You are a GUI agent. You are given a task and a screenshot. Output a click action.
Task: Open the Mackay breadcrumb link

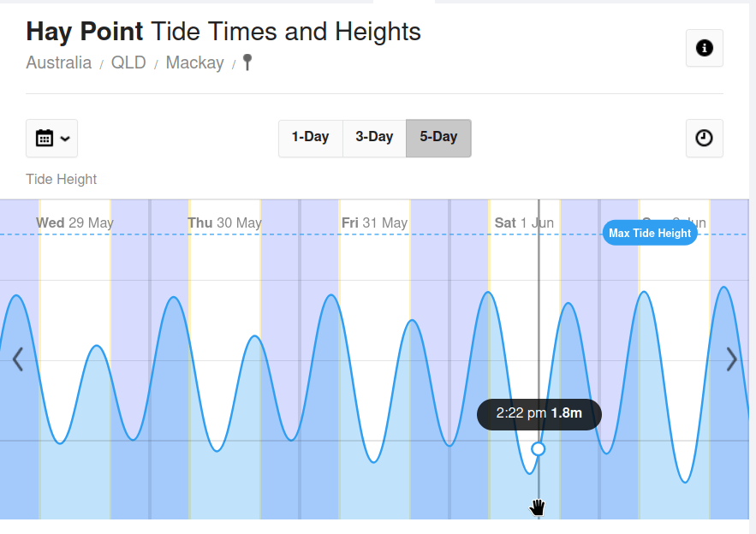(194, 62)
